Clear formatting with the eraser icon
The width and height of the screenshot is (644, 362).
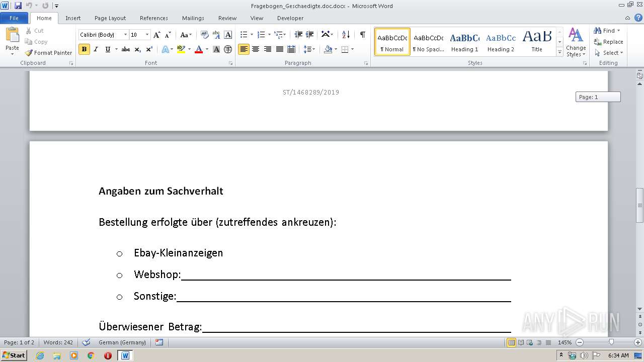204,35
